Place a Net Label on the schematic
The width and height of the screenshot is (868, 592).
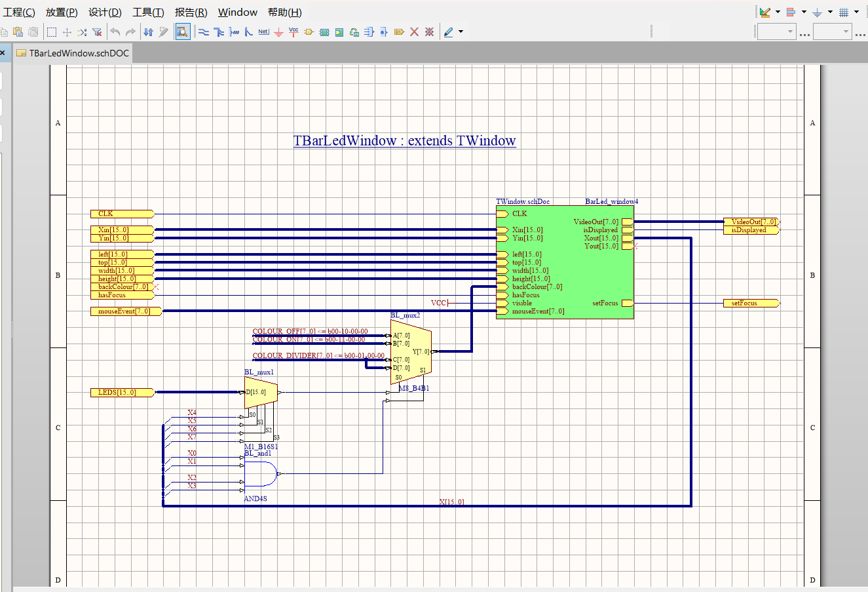263,31
